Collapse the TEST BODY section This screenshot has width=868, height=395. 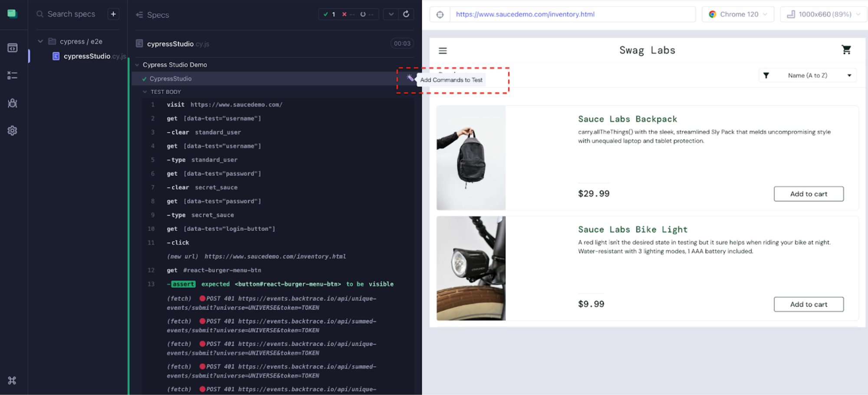[145, 92]
